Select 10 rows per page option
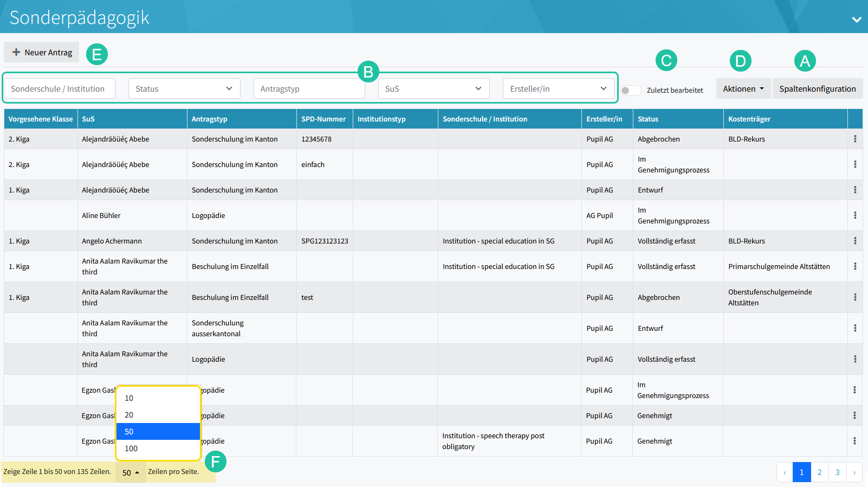868x487 pixels. 158,398
